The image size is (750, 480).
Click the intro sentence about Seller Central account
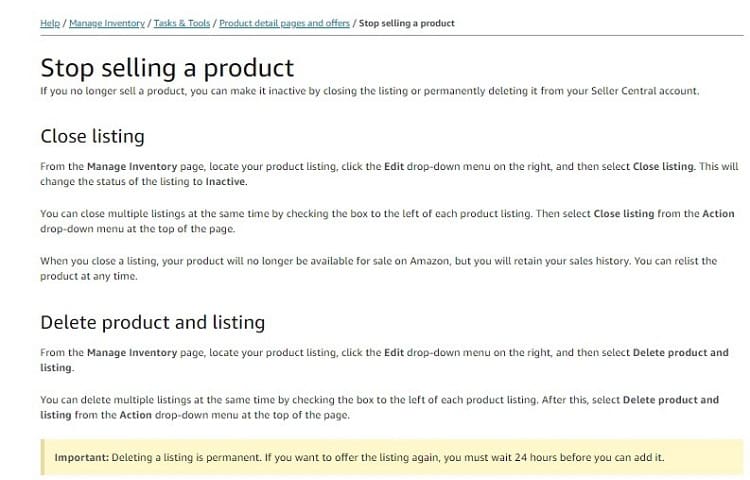tap(370, 91)
